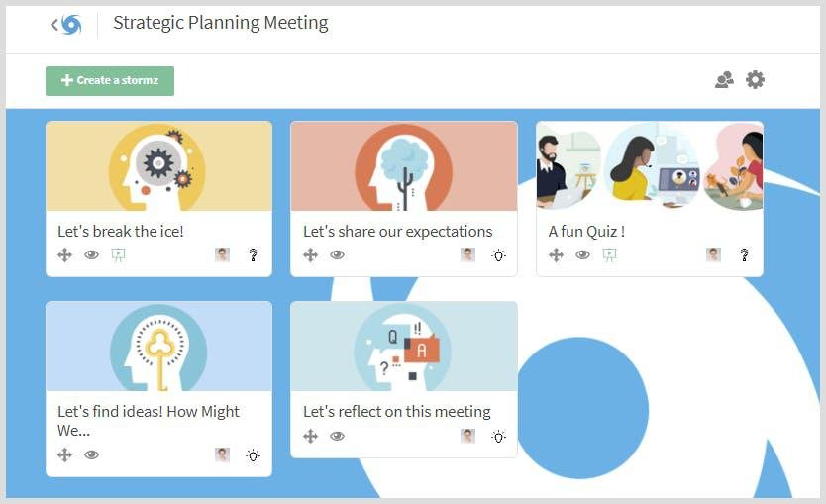826x504 pixels.
Task: Click Let's share our expectations tree head image
Action: pyautogui.click(x=403, y=166)
